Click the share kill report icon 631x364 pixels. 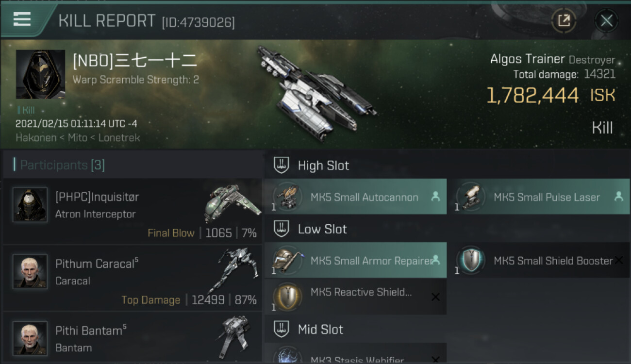(564, 20)
